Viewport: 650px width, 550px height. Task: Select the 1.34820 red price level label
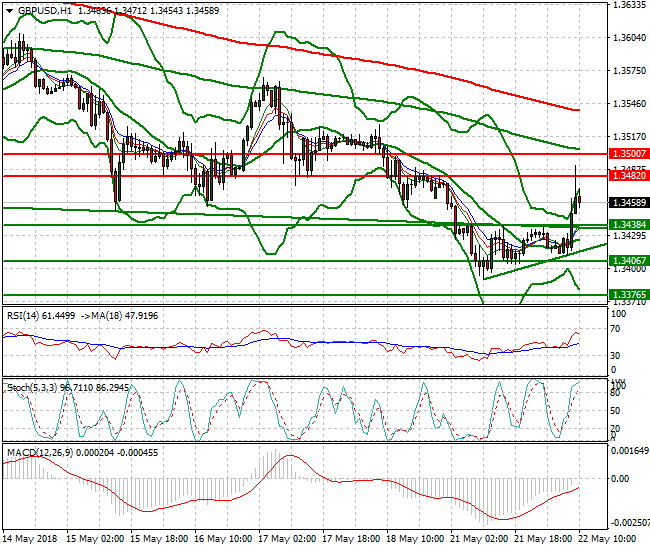pyautogui.click(x=629, y=176)
